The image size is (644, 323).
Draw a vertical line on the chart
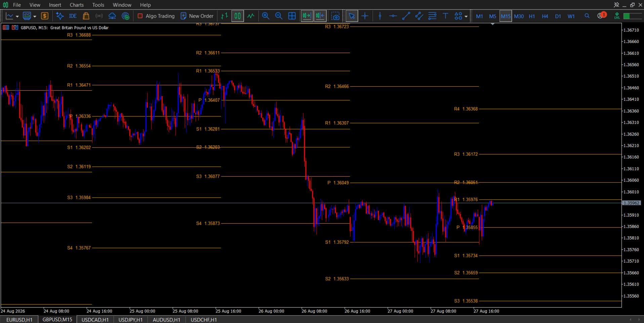[x=380, y=16]
